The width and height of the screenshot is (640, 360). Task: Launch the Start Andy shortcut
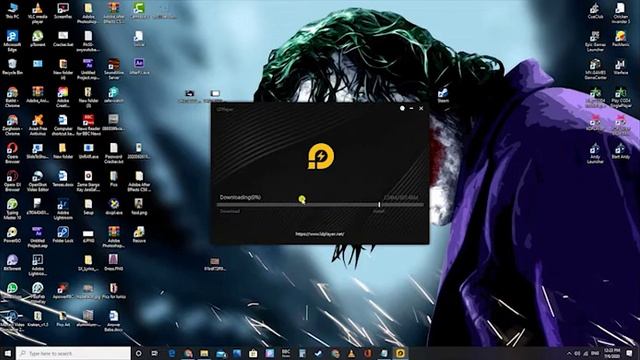tap(620, 151)
